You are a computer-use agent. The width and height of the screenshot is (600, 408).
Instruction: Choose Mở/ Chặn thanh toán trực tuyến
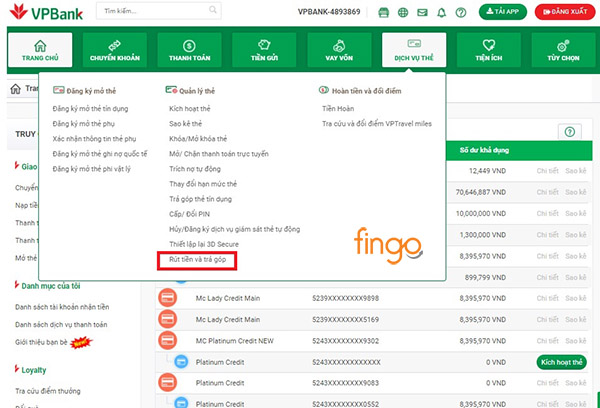click(x=219, y=154)
